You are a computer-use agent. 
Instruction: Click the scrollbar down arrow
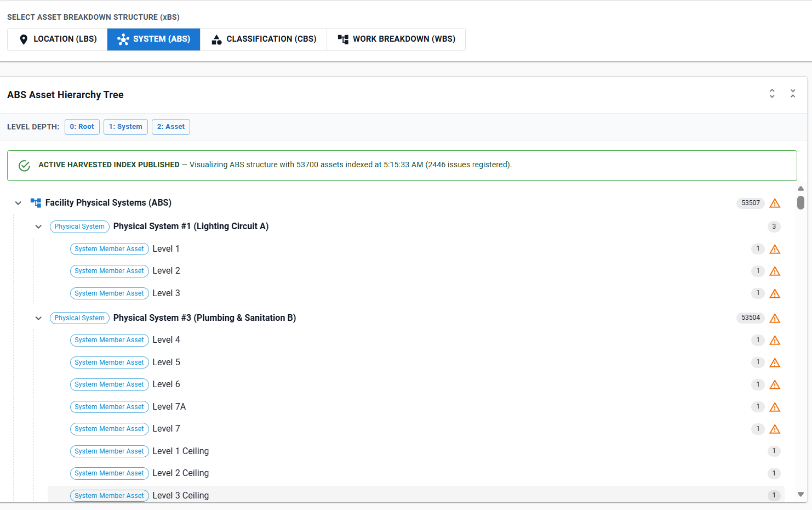coord(800,495)
